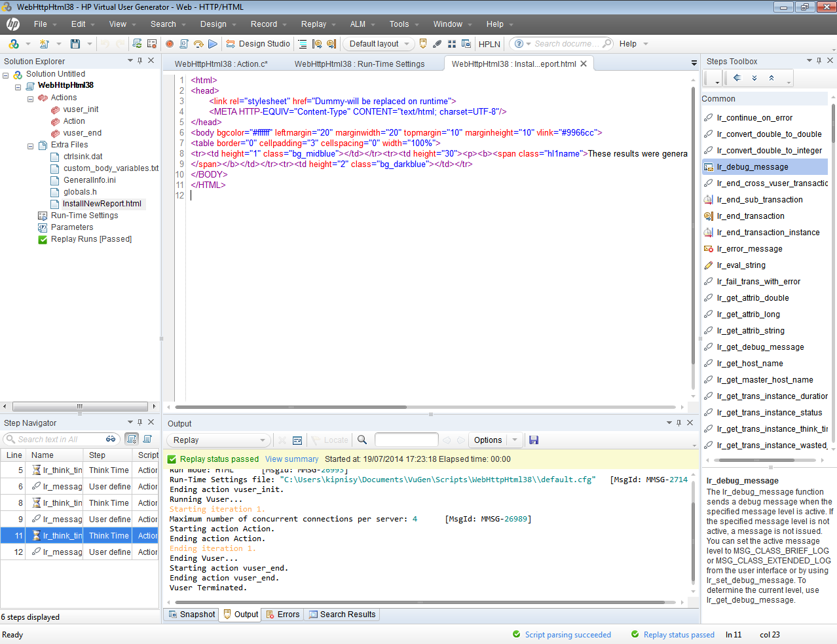The height and width of the screenshot is (644, 837).
Task: Toggle the second view-mode button in Step Navigator
Action: [x=147, y=439]
